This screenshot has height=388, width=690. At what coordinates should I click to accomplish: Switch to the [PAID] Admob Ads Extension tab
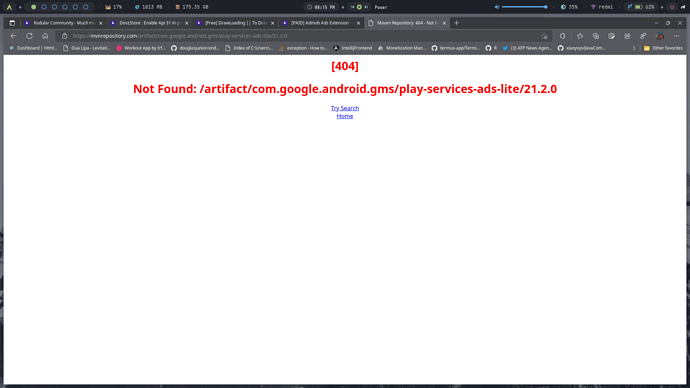pos(321,23)
